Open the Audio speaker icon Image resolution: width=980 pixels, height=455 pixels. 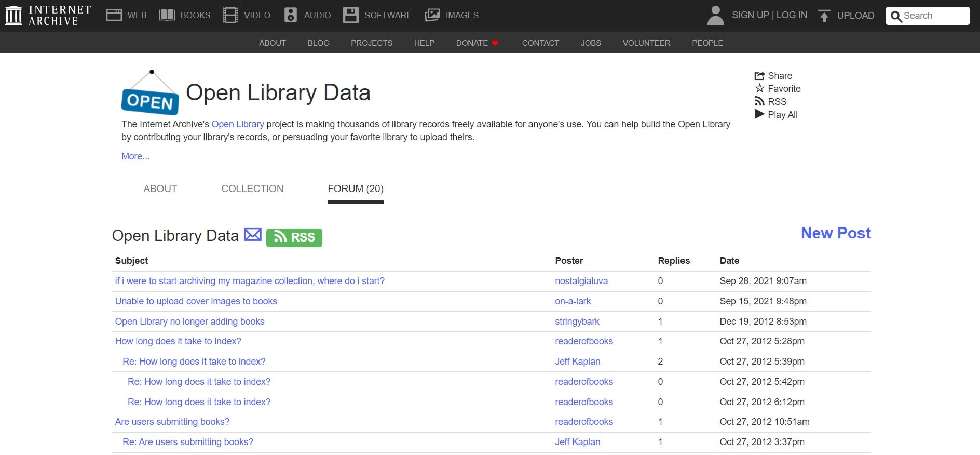coord(291,15)
